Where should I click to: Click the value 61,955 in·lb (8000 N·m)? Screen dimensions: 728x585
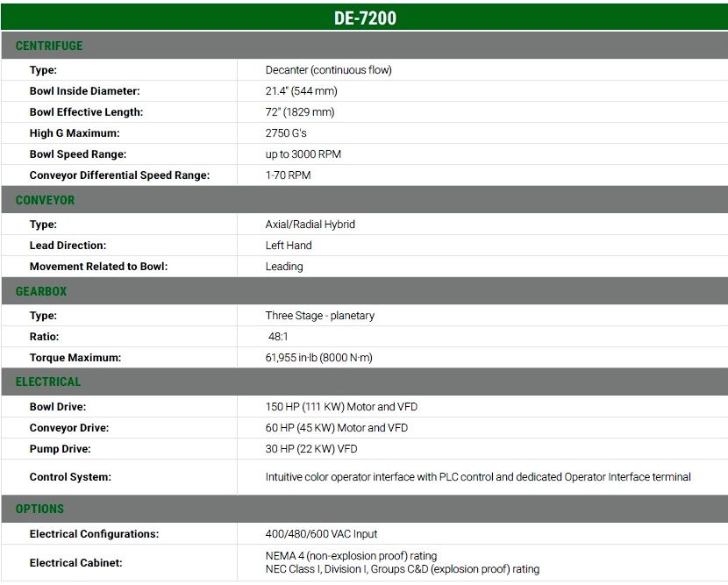[319, 358]
